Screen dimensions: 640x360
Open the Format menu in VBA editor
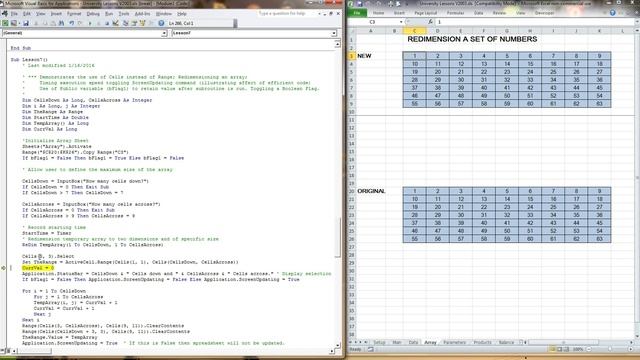(74, 14)
